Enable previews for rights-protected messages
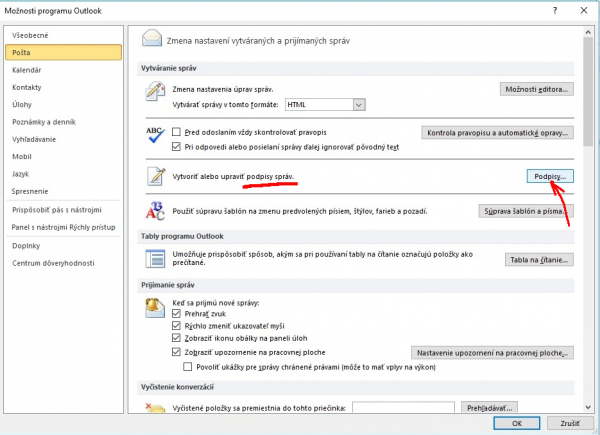 pyautogui.click(x=188, y=367)
